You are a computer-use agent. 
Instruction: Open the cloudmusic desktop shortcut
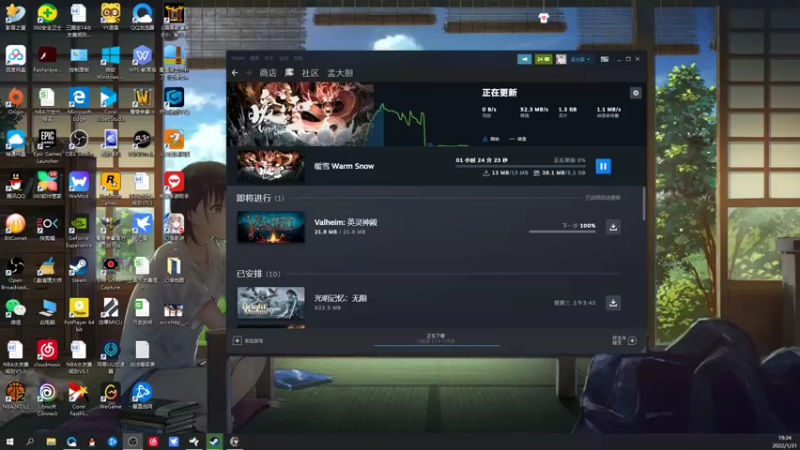pos(47,354)
